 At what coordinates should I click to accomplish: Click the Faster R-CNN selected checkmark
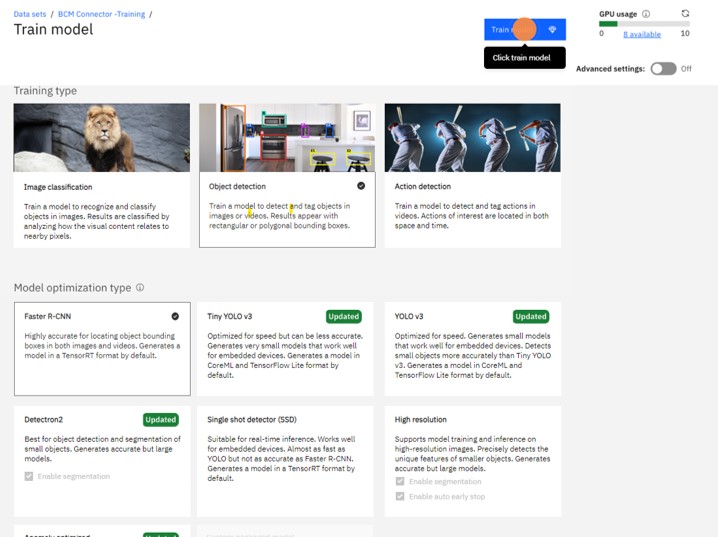(x=175, y=316)
